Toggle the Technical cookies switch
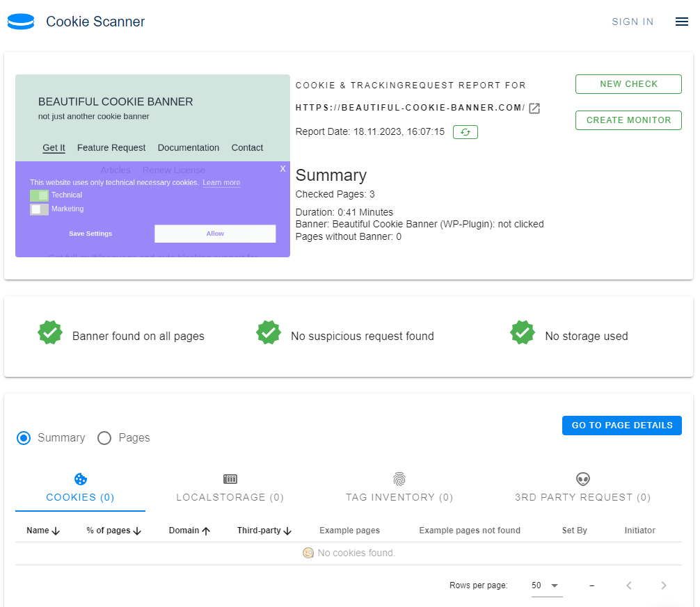The height and width of the screenshot is (607, 700). [x=38, y=195]
